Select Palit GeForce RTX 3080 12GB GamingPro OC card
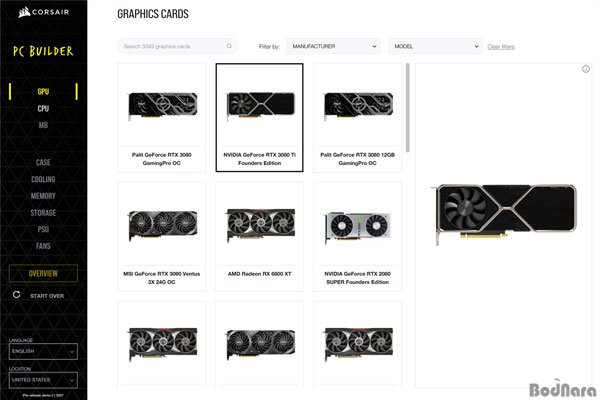600x400 pixels. [x=357, y=118]
